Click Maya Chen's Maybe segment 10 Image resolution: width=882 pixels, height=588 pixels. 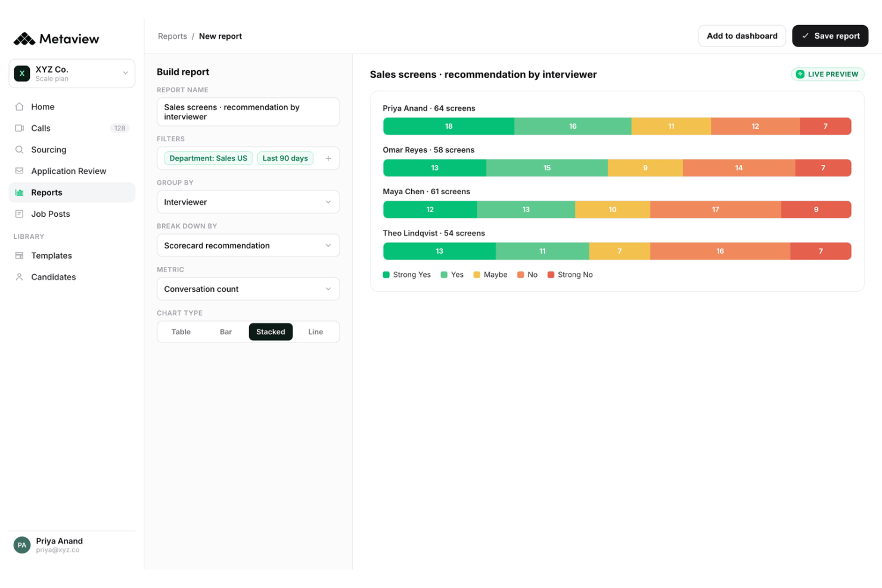coord(613,210)
